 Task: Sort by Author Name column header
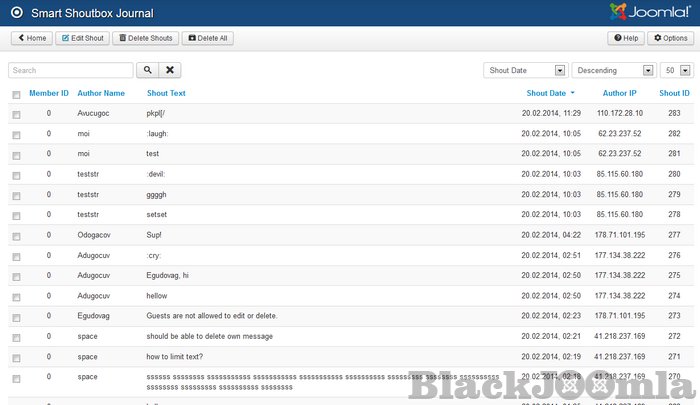click(101, 93)
